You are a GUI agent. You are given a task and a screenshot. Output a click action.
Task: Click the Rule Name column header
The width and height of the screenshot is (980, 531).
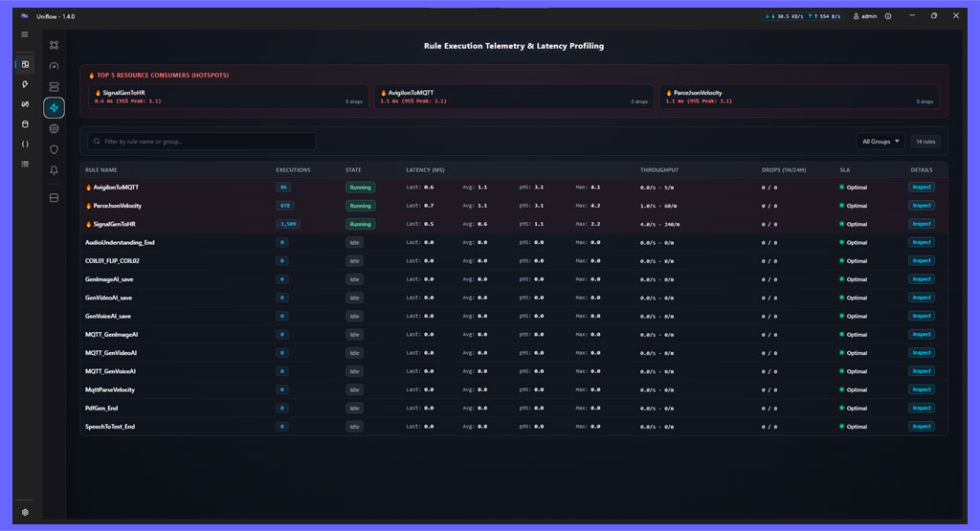click(101, 170)
